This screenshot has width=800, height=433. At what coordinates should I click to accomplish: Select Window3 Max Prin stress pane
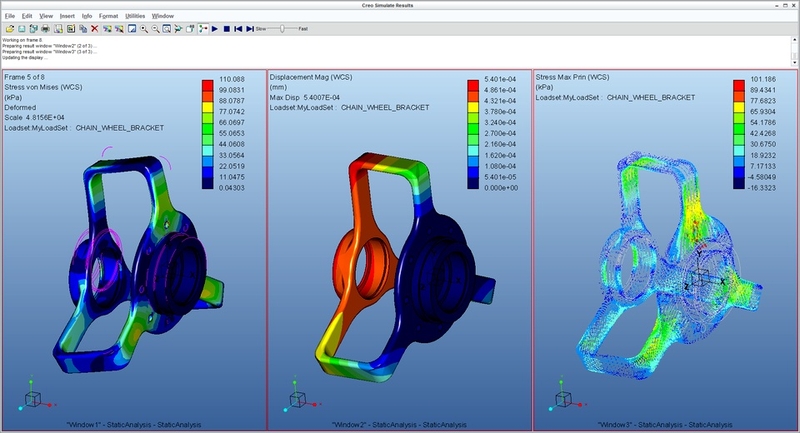pos(665,250)
